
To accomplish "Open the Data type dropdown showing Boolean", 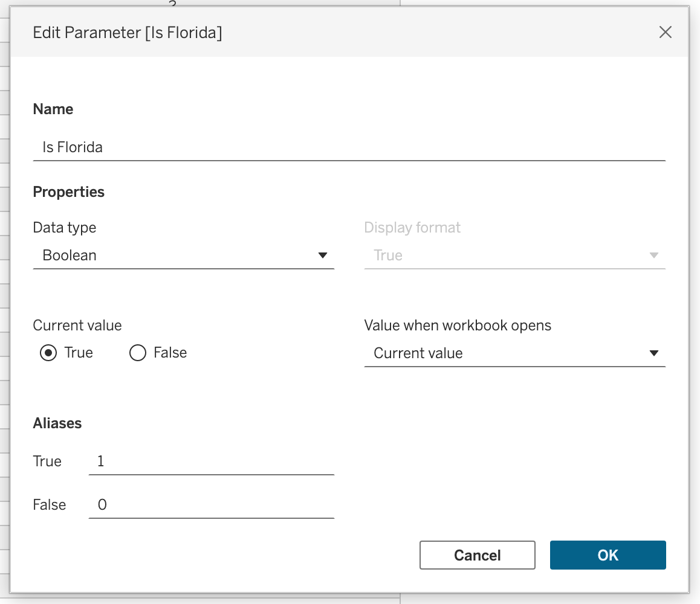I will pyautogui.click(x=183, y=255).
